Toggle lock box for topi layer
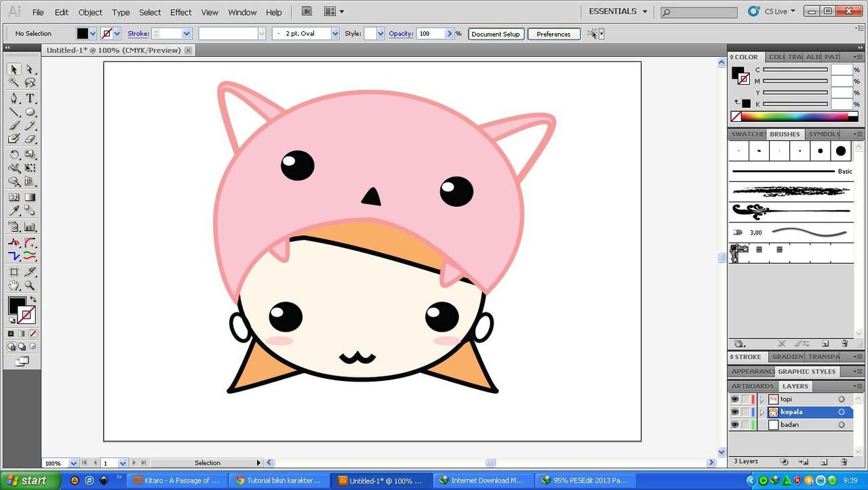 [745, 399]
